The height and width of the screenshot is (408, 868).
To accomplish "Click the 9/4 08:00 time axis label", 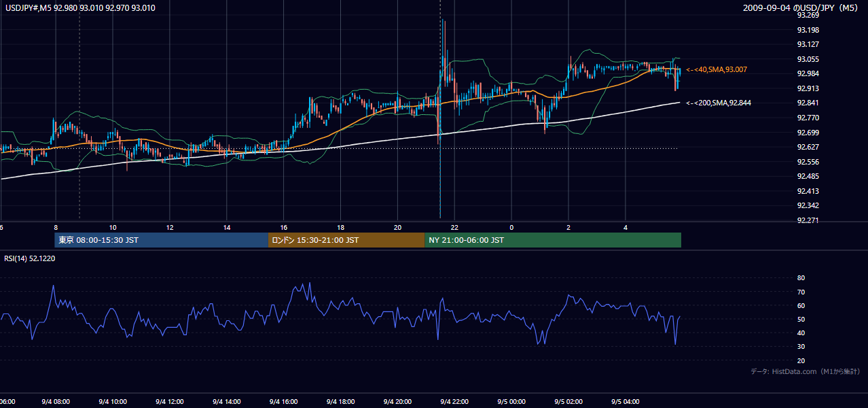I will pyautogui.click(x=56, y=402).
